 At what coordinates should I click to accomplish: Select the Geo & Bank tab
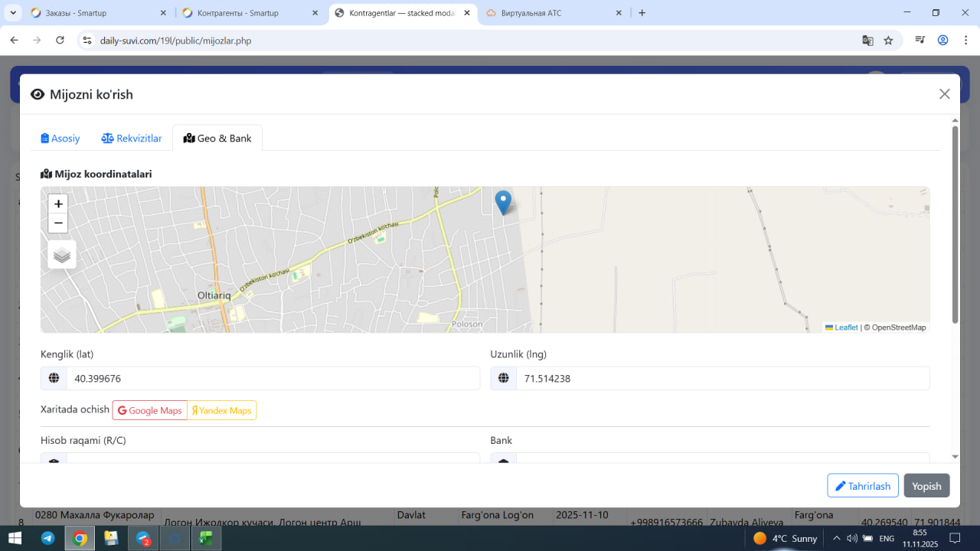[217, 139]
